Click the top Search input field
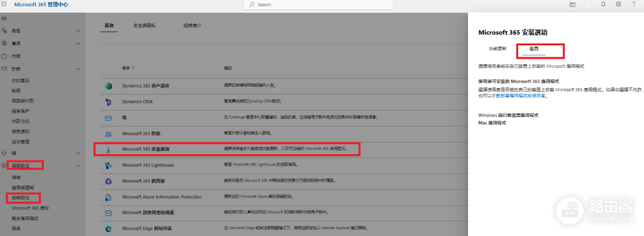Image resolution: width=644 pixels, height=236 pixels. [x=318, y=4]
